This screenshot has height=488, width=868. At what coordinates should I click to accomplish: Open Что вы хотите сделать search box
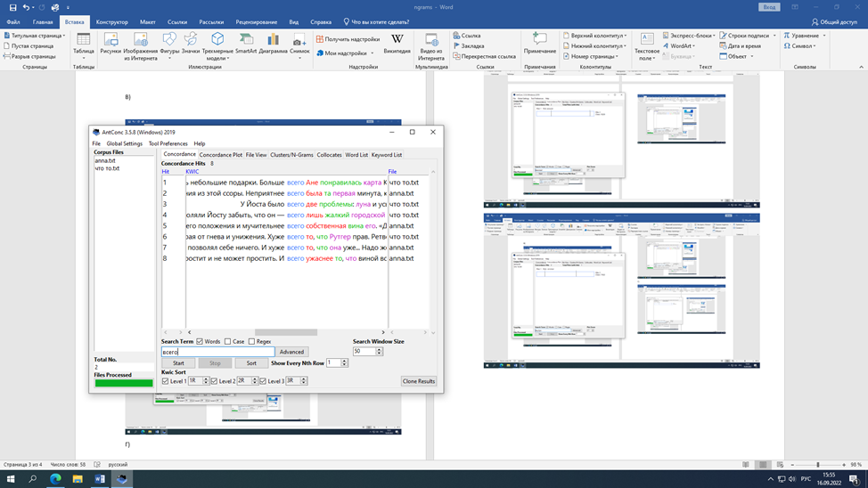tap(376, 22)
